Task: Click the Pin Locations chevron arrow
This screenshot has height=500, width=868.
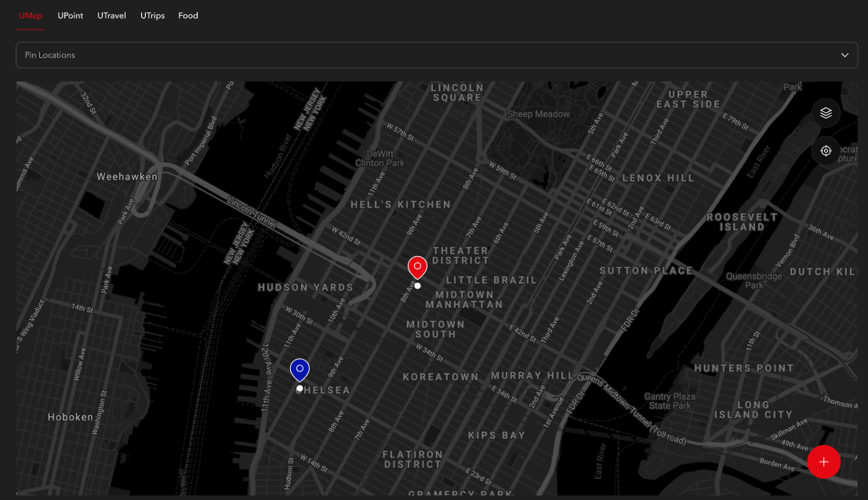Action: tap(844, 56)
